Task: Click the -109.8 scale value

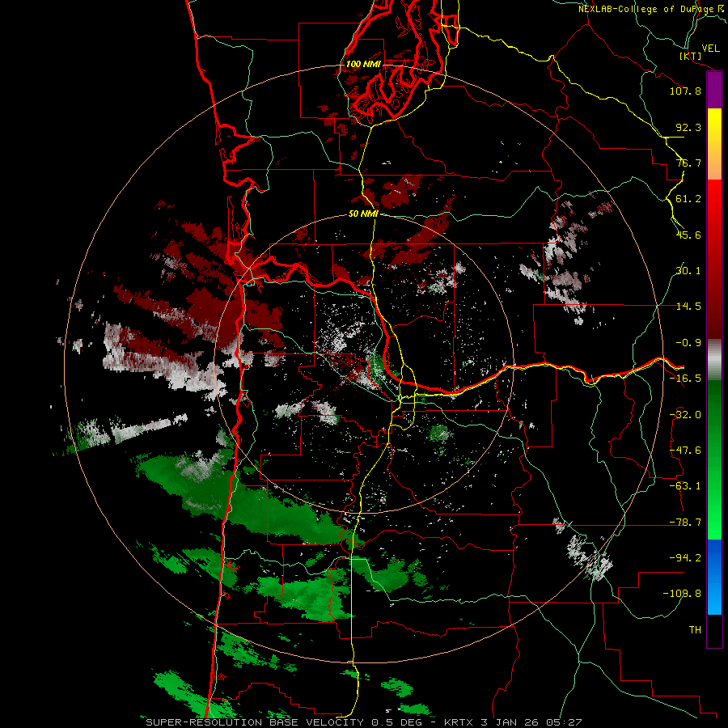Action: click(683, 594)
